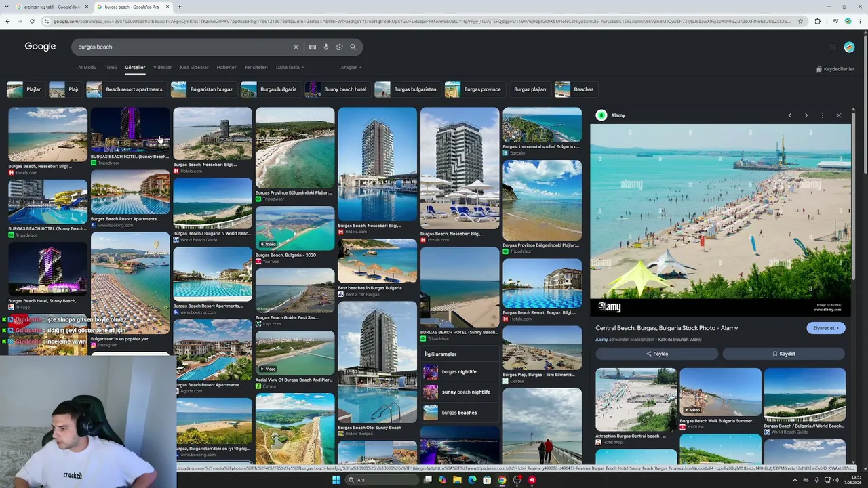Select the 'Beach resort apartments' filter chip
The height and width of the screenshot is (488, 868).
[127, 89]
